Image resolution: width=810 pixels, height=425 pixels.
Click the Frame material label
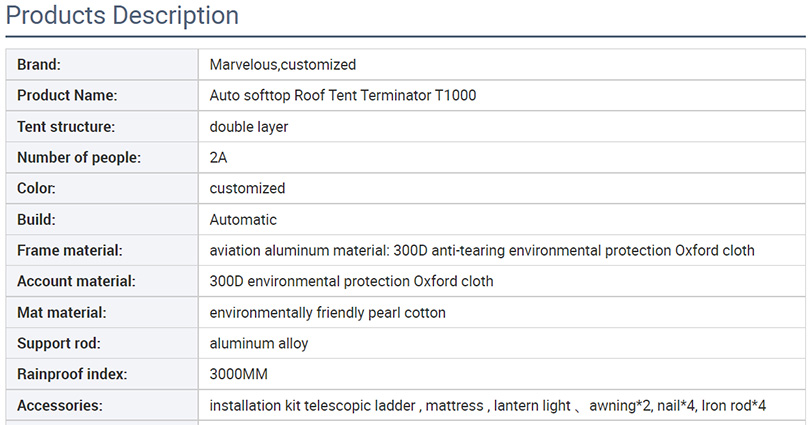point(70,250)
